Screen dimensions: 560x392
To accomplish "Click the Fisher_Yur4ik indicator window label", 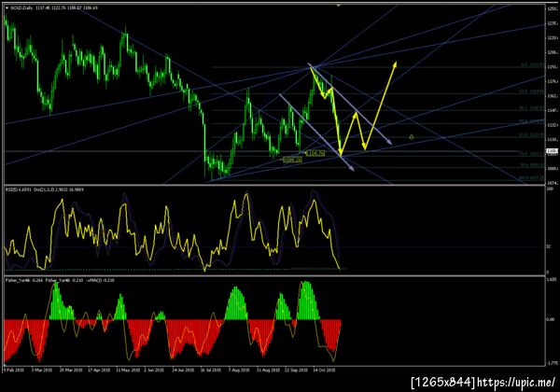I will coord(60,280).
